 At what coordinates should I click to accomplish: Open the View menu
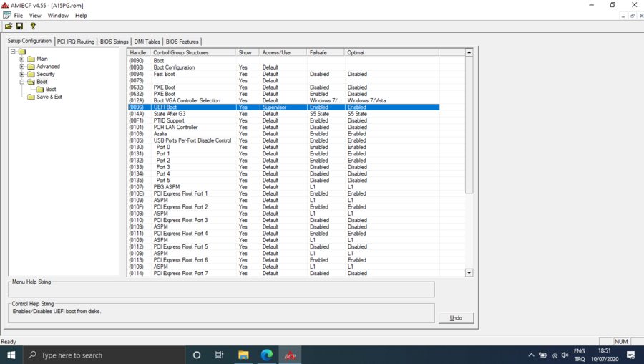[x=35, y=15]
